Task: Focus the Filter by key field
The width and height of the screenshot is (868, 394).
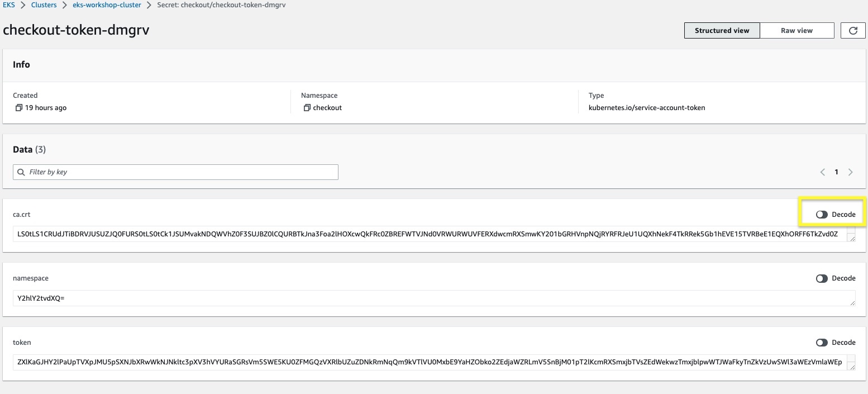Action: [x=179, y=172]
